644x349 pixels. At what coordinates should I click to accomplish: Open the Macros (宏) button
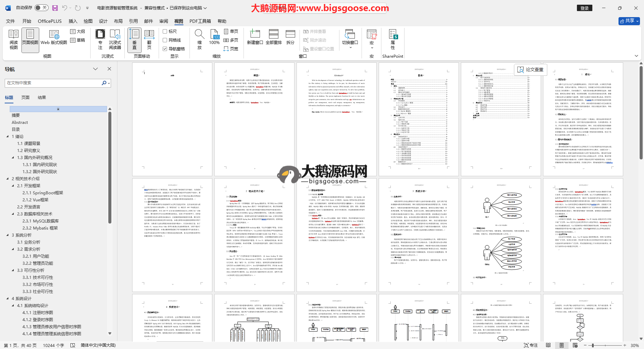pyautogui.click(x=371, y=37)
